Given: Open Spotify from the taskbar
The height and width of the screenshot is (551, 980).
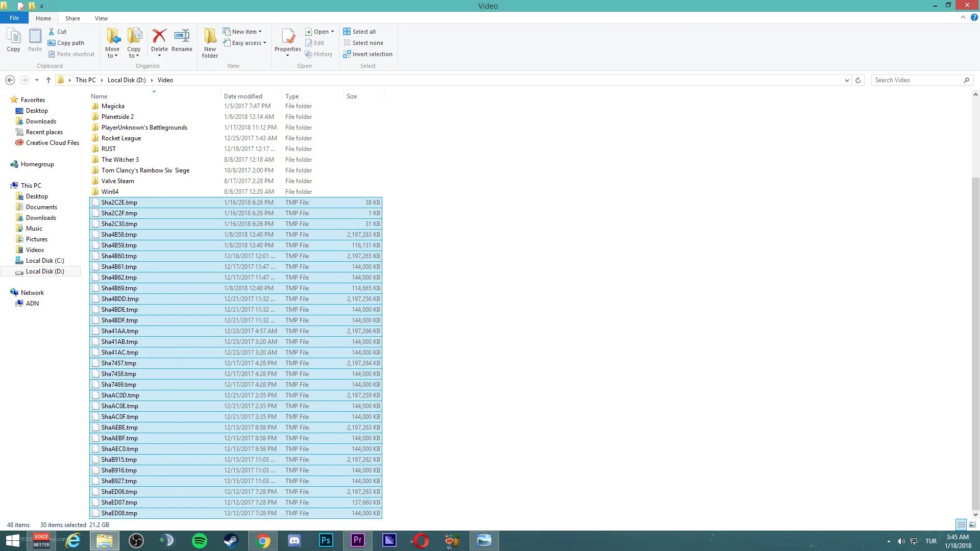Looking at the screenshot, I should (199, 541).
